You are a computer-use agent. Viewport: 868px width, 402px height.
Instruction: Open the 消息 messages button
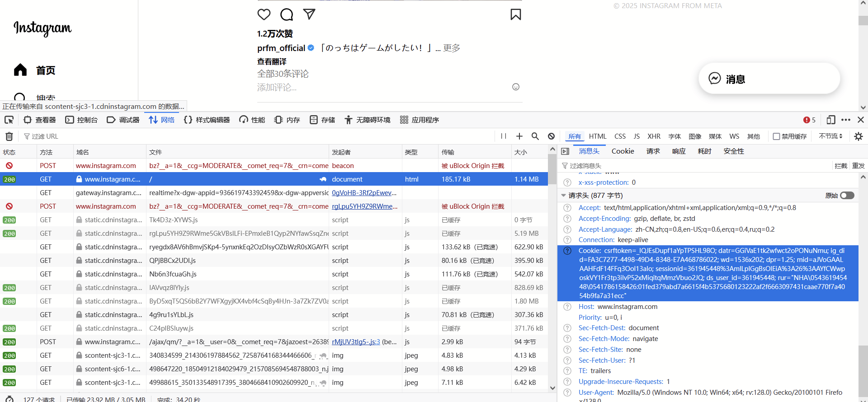coord(769,79)
